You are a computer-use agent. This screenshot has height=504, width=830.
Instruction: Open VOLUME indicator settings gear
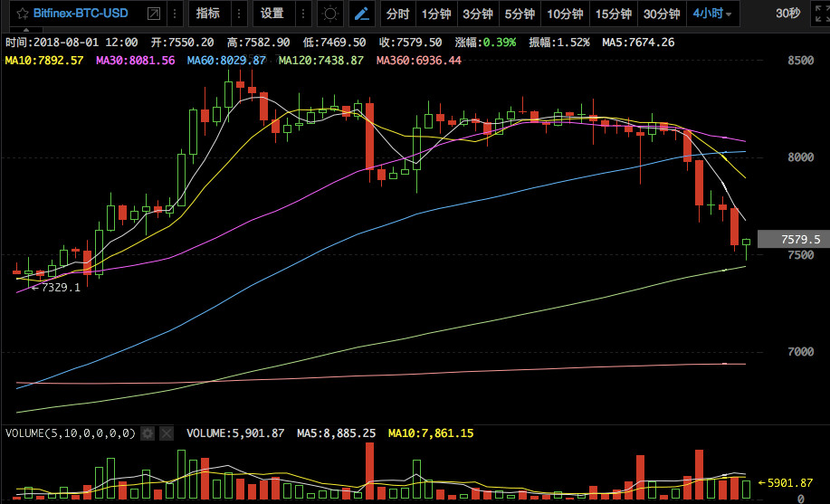click(148, 434)
